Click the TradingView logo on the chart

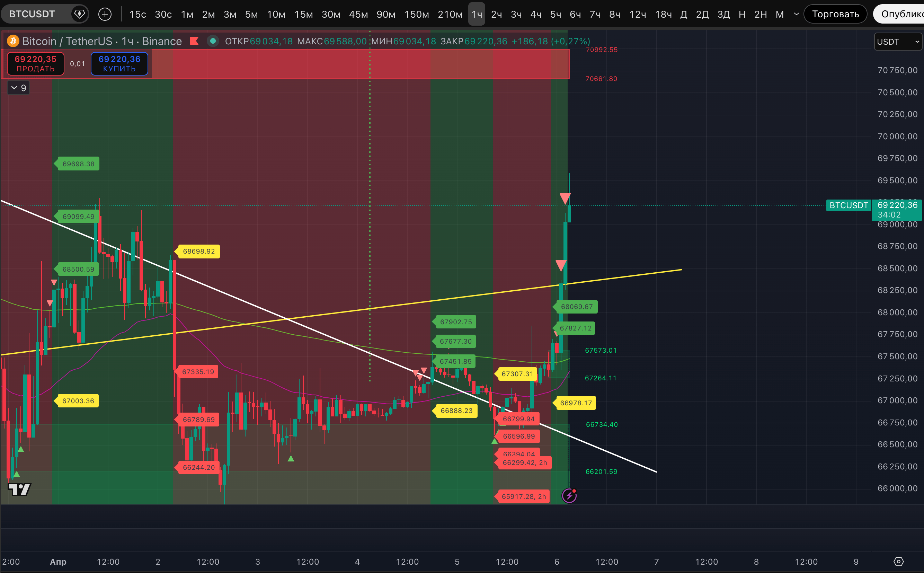point(19,489)
